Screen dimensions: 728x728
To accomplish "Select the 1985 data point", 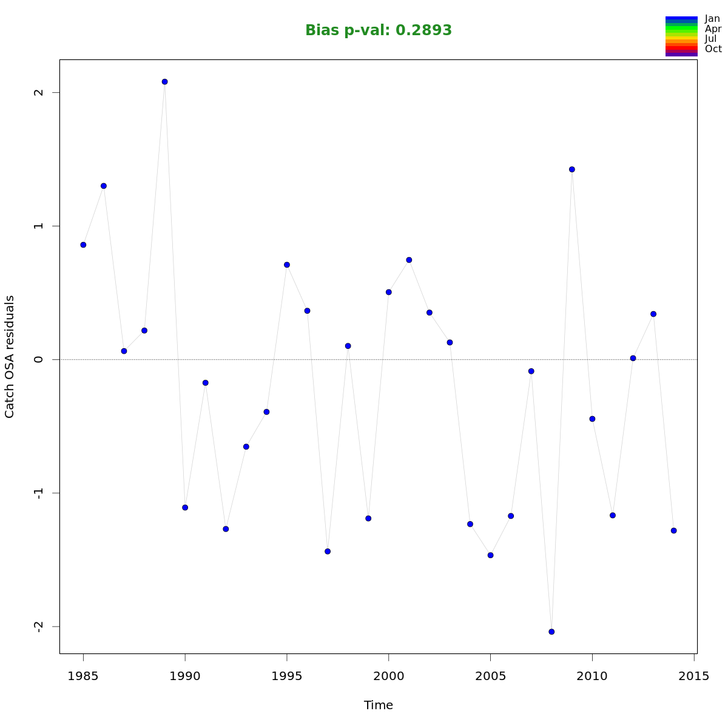I will [x=83, y=245].
